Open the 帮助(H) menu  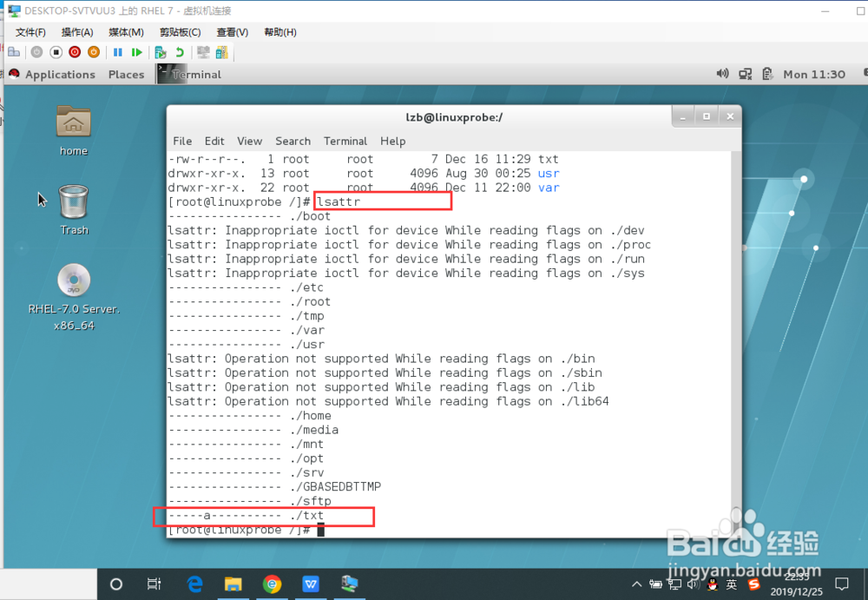click(x=280, y=32)
